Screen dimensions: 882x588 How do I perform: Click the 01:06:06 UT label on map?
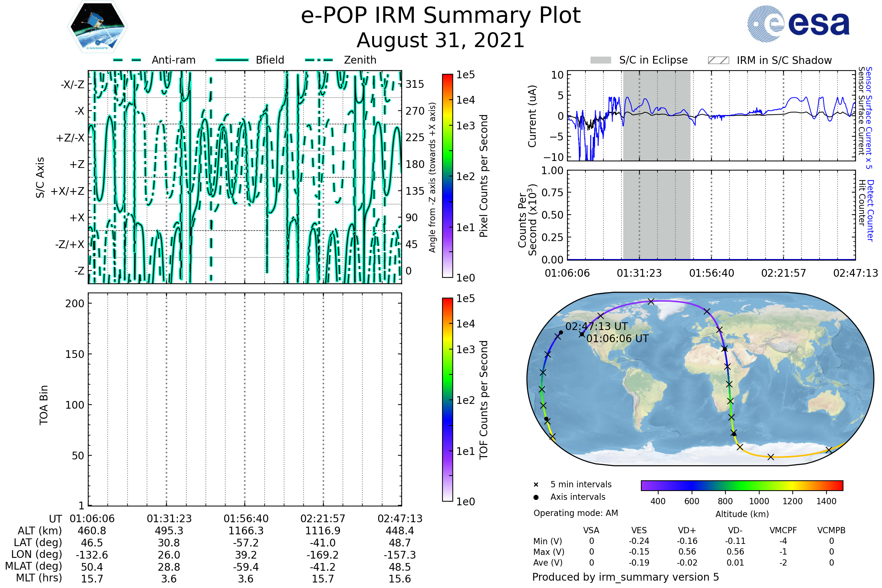pos(618,338)
